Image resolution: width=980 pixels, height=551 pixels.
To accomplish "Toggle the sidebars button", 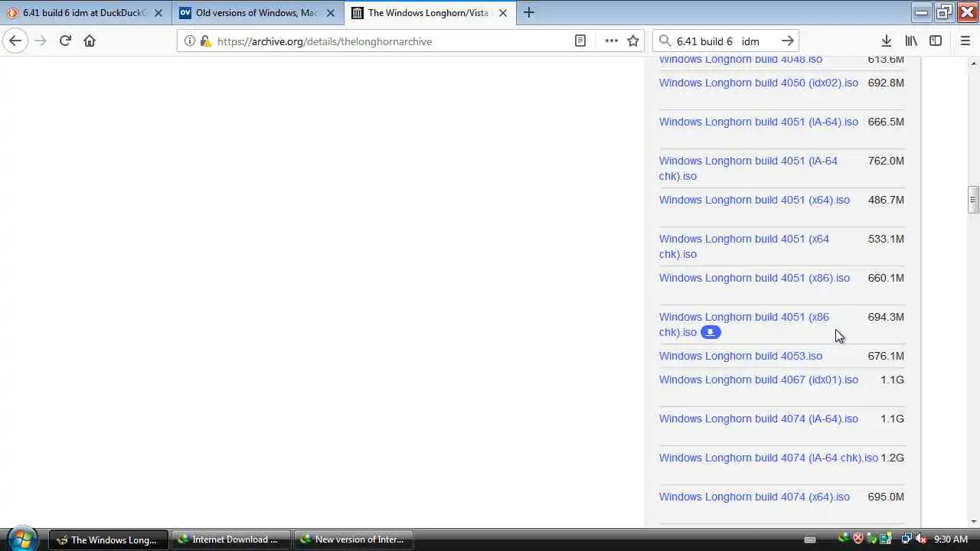I will [x=936, y=41].
